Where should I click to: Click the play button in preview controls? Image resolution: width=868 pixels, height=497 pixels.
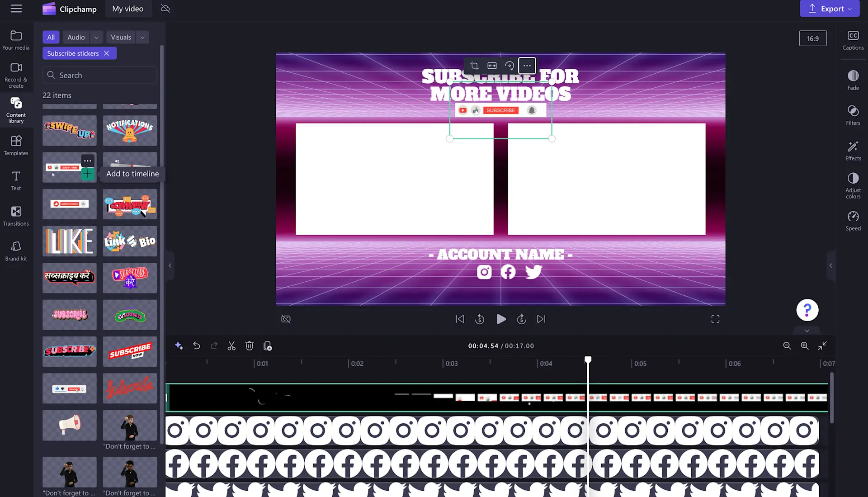(500, 319)
